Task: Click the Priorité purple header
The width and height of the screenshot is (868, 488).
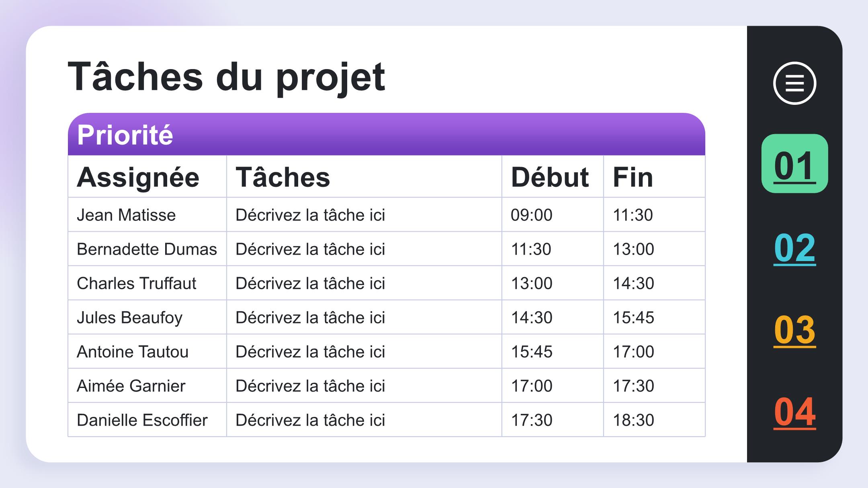Action: (387, 134)
